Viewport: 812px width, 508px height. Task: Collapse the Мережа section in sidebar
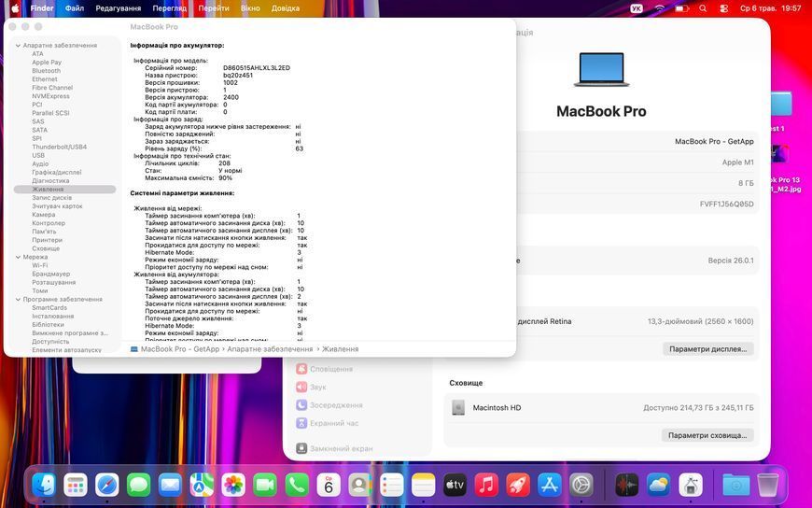pyautogui.click(x=18, y=257)
